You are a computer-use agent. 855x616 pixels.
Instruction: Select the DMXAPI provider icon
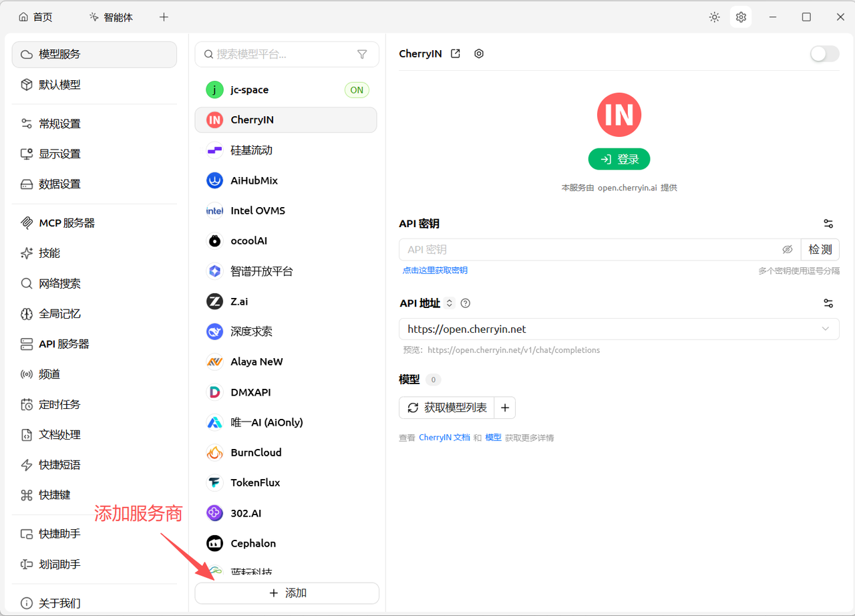coord(214,392)
